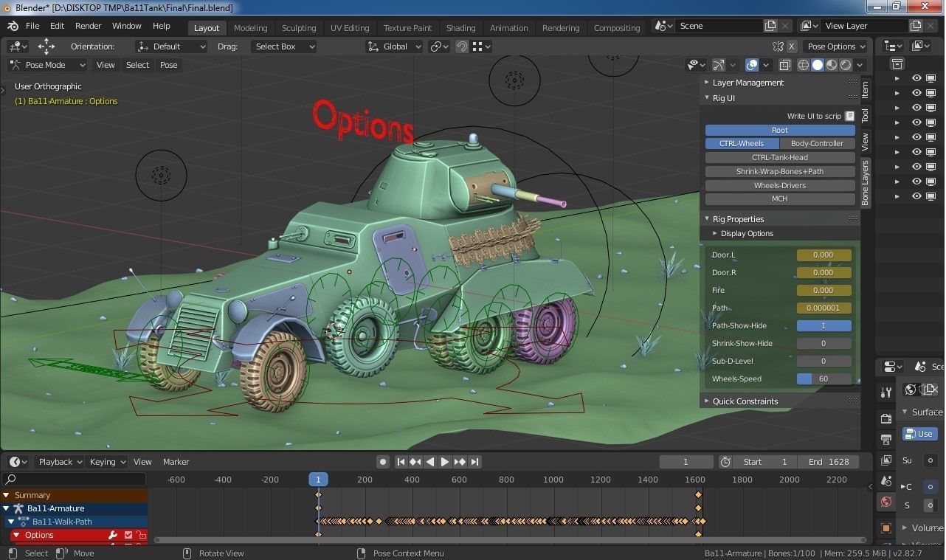Open the Render menu

(x=88, y=26)
